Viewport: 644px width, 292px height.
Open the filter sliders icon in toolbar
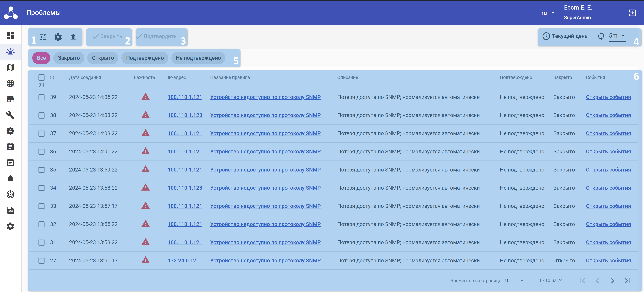pyautogui.click(x=43, y=37)
